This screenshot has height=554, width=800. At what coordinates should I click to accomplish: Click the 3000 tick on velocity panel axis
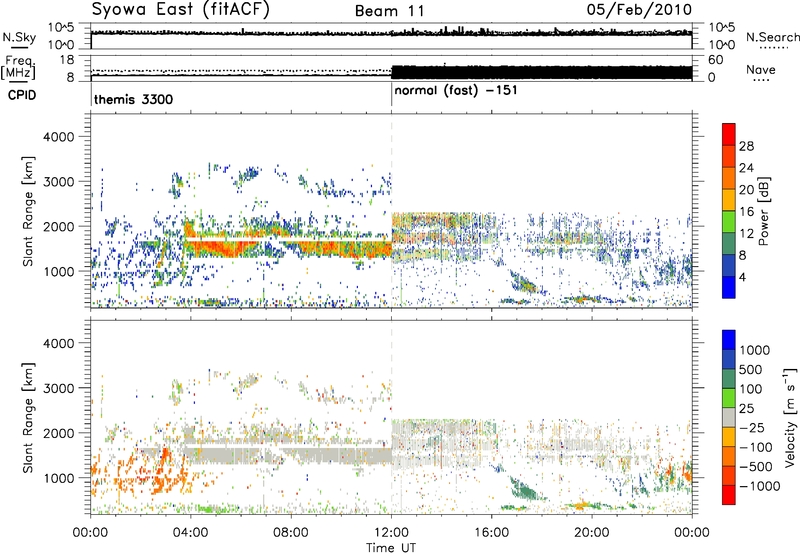click(58, 388)
